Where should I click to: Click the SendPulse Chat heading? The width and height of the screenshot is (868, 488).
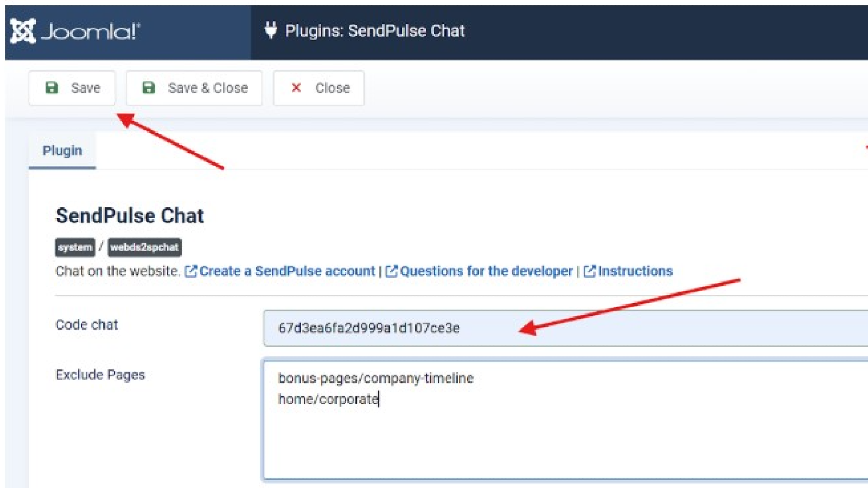(130, 216)
